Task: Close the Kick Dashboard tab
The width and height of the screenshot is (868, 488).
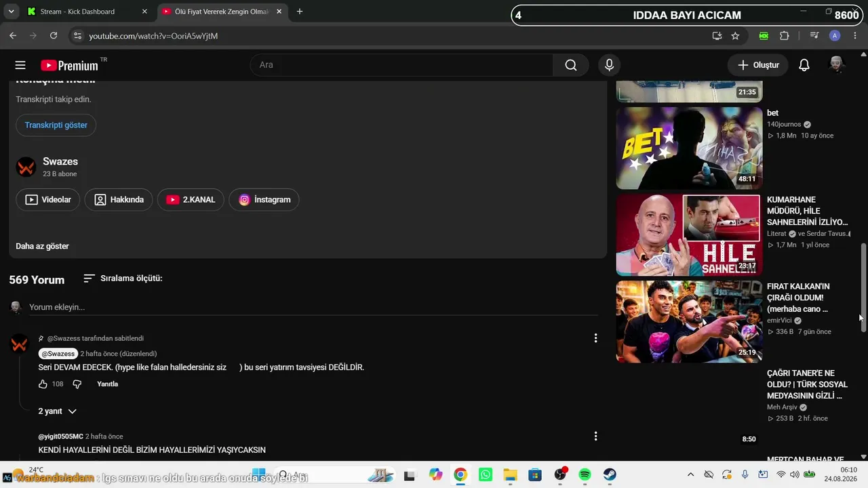Action: pos(144,12)
